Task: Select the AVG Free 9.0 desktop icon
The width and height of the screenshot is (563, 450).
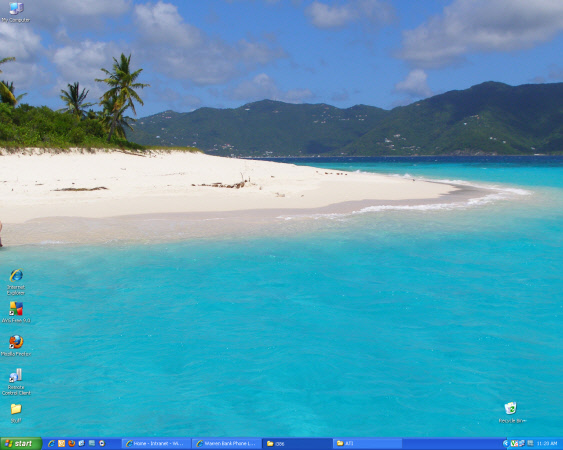Action: click(16, 312)
